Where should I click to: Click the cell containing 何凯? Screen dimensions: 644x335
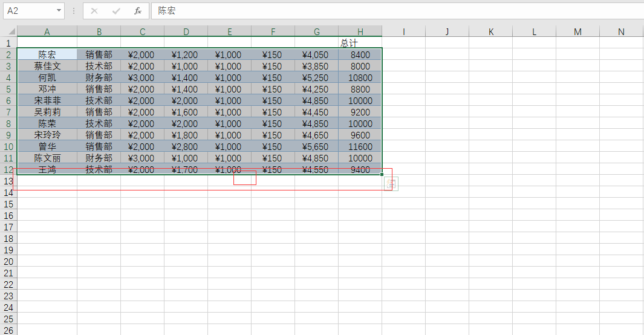(x=47, y=77)
